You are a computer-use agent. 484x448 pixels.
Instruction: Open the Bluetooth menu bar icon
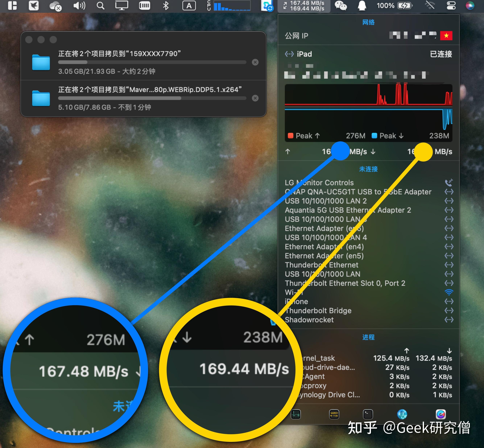(x=166, y=6)
